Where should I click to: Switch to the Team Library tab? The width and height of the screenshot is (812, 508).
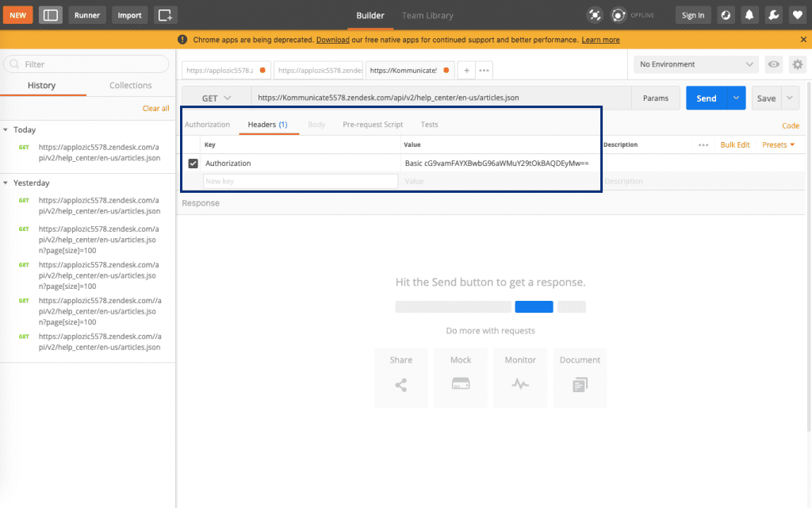pos(427,16)
